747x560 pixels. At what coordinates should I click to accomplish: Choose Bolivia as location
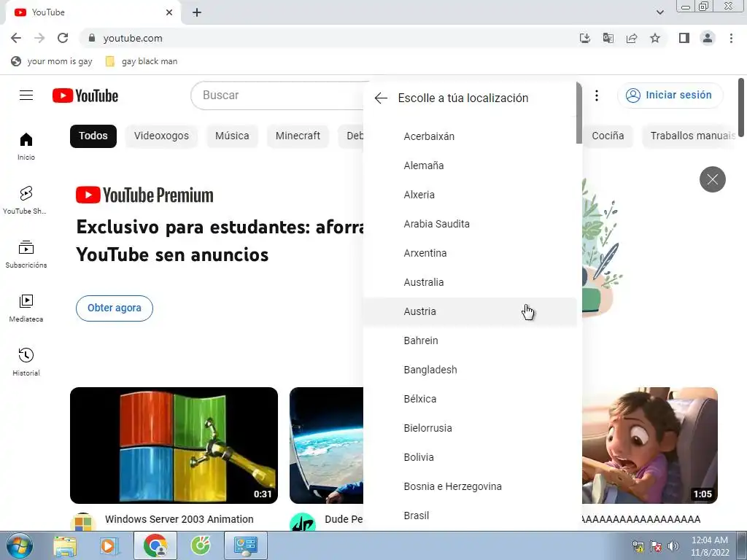coord(470,457)
